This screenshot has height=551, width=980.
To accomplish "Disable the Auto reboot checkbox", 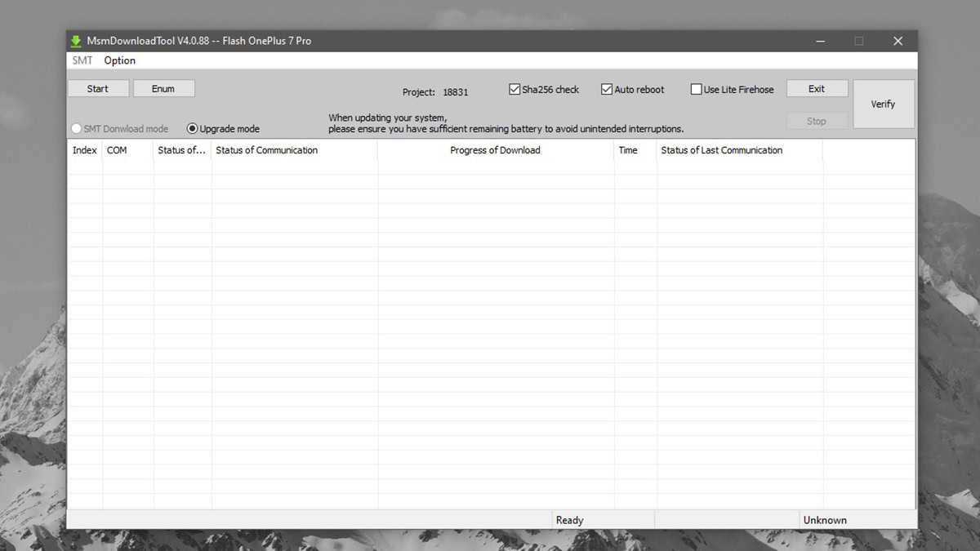I will tap(607, 90).
